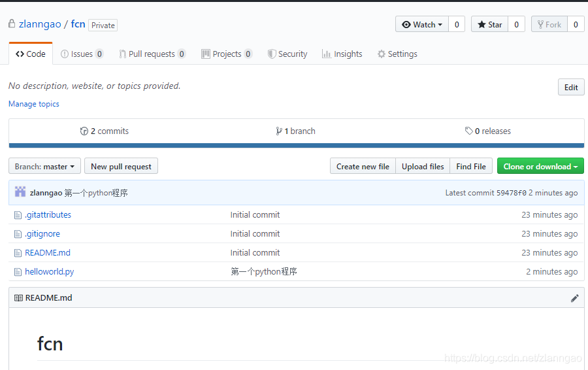Open the helloworld.py file
Image resolution: width=588 pixels, height=370 pixels.
click(x=50, y=272)
